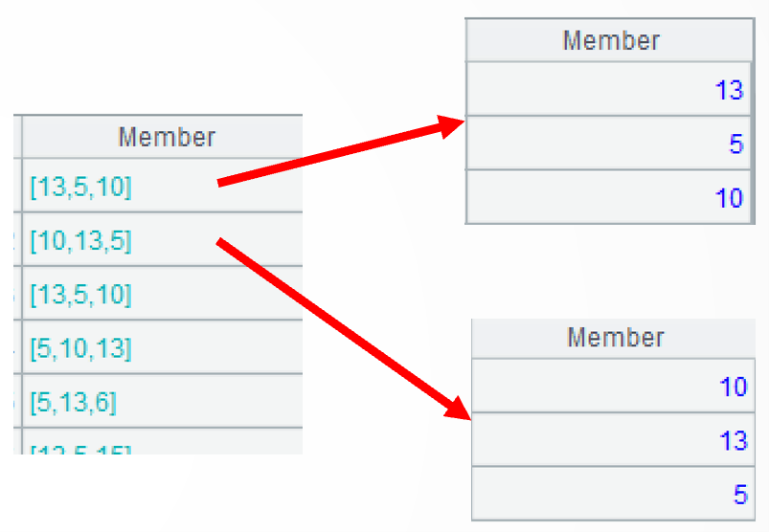This screenshot has width=769, height=532.
Task: Select value 10 in the top-right table
Action: (x=729, y=198)
